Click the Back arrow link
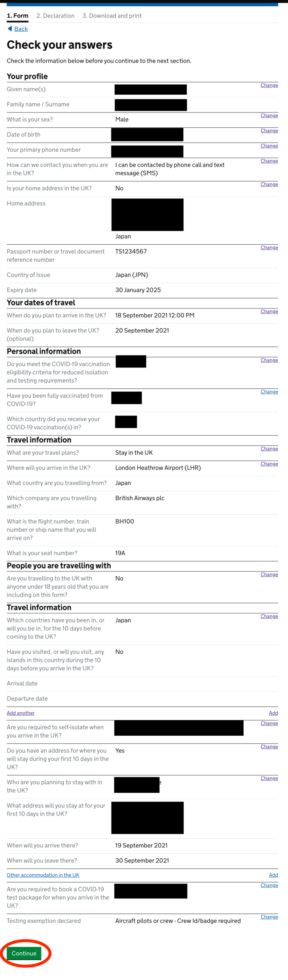This screenshot has height=980, width=288. click(x=17, y=29)
